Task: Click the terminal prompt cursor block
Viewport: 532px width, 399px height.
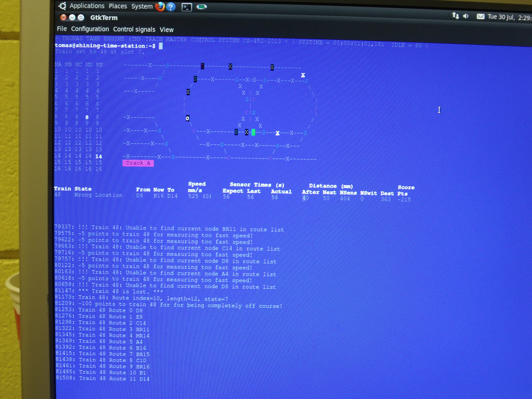Action: [161, 46]
